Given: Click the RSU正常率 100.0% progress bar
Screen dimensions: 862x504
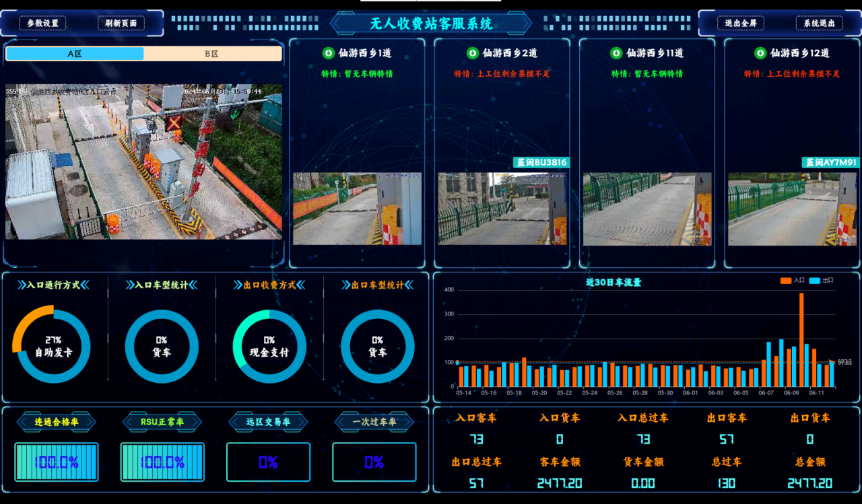Looking at the screenshot, I should 162,462.
